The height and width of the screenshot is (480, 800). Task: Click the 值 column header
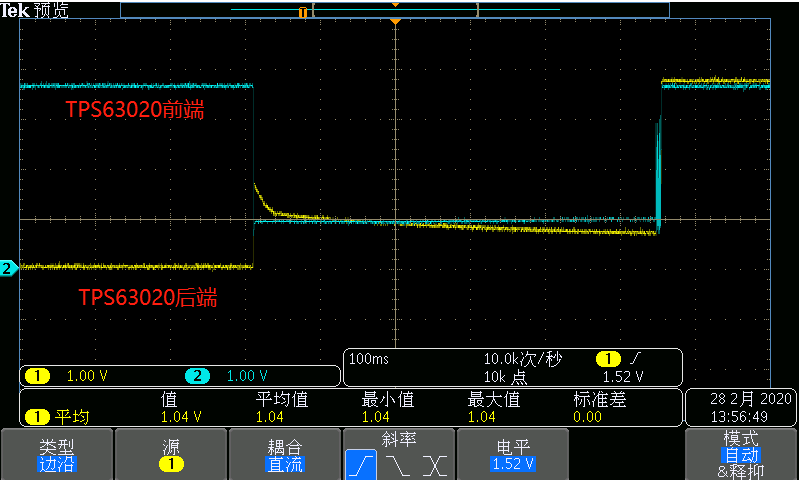pyautogui.click(x=169, y=399)
